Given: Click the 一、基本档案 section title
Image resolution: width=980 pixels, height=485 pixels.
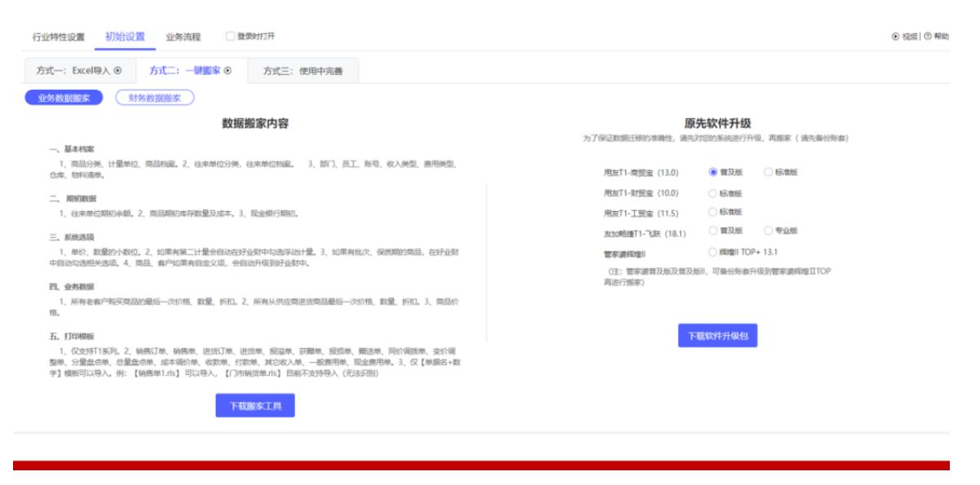Looking at the screenshot, I should click(x=71, y=149).
